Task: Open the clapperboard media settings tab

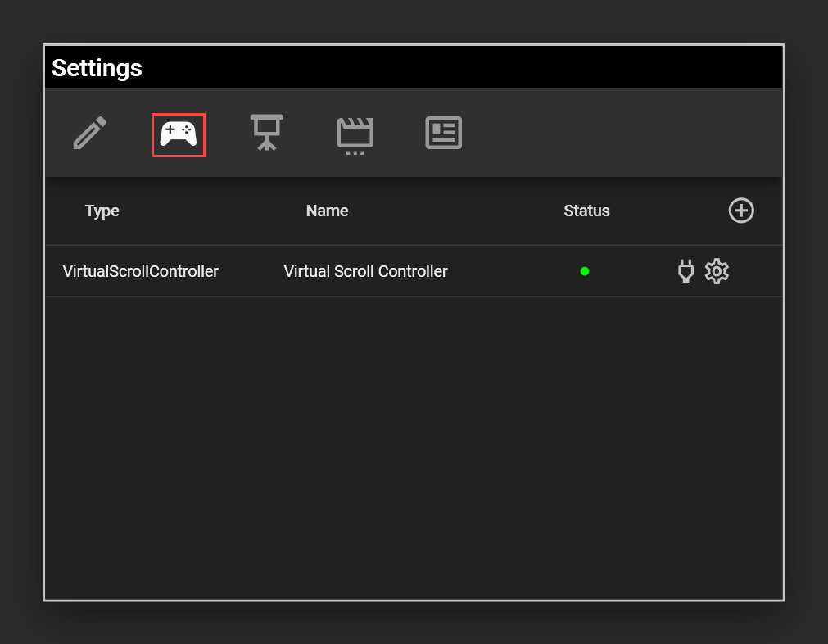Action: coord(355,135)
